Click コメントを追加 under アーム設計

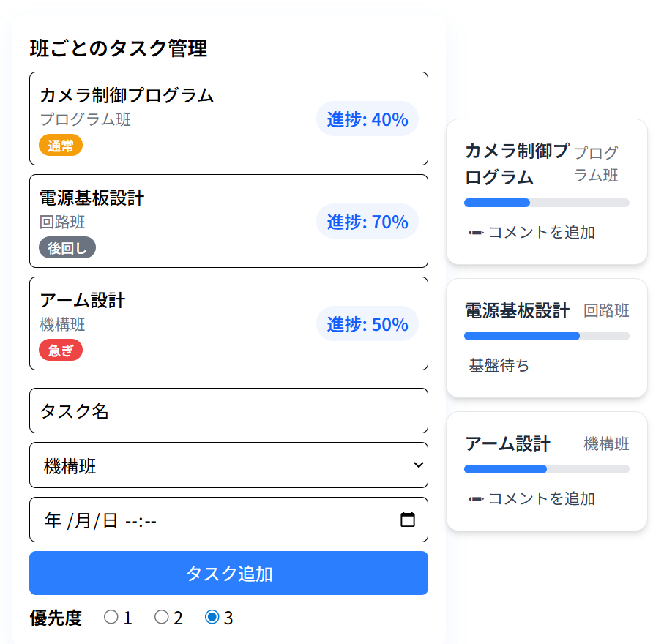tap(541, 499)
